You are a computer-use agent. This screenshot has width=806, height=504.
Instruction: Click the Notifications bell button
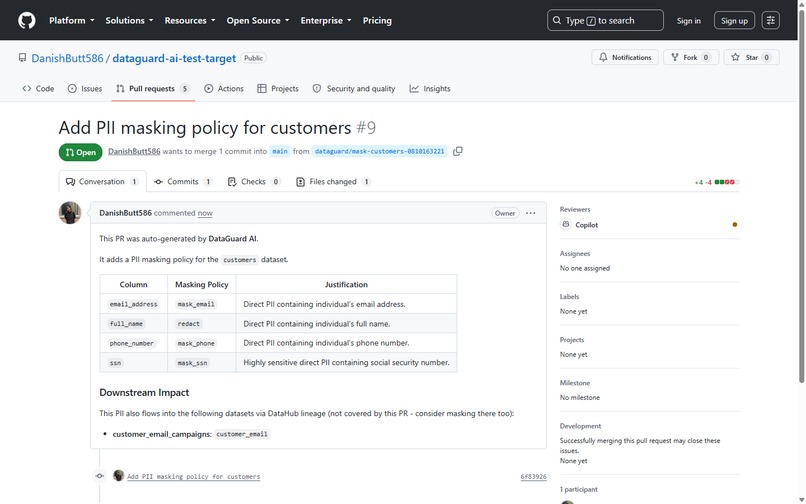click(625, 57)
